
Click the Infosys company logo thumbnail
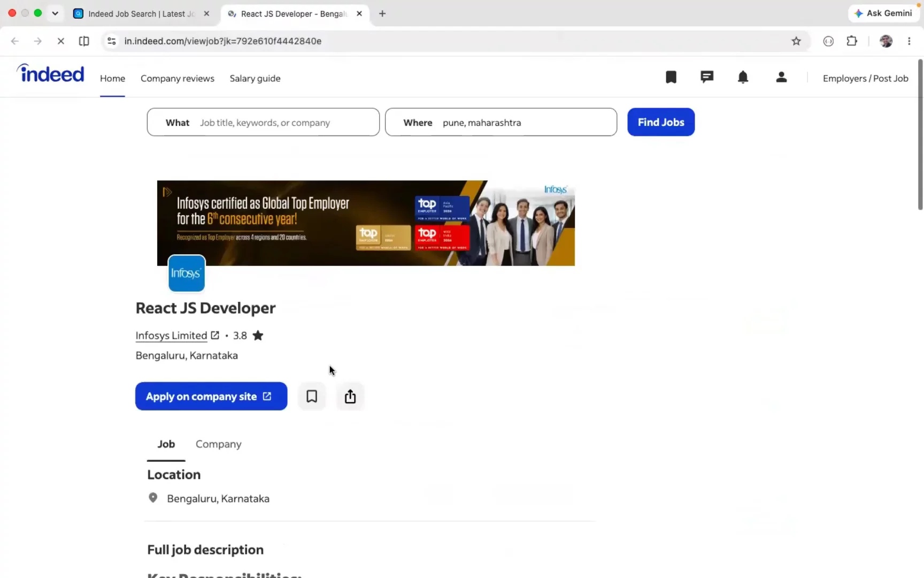pos(187,273)
